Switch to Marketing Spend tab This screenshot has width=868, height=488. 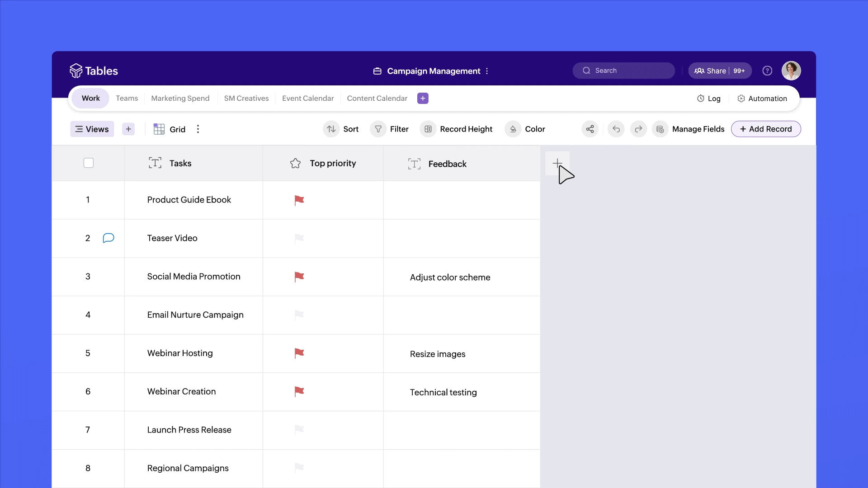pos(180,99)
